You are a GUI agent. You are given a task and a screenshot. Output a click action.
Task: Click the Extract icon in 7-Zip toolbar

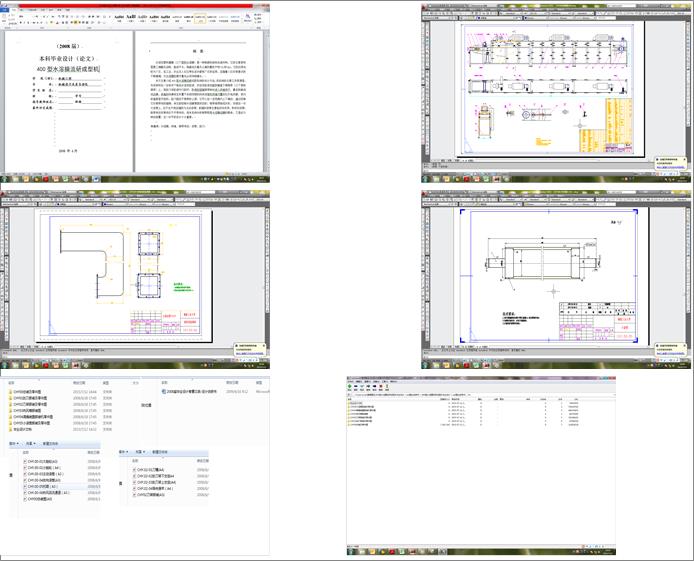[x=355, y=387]
